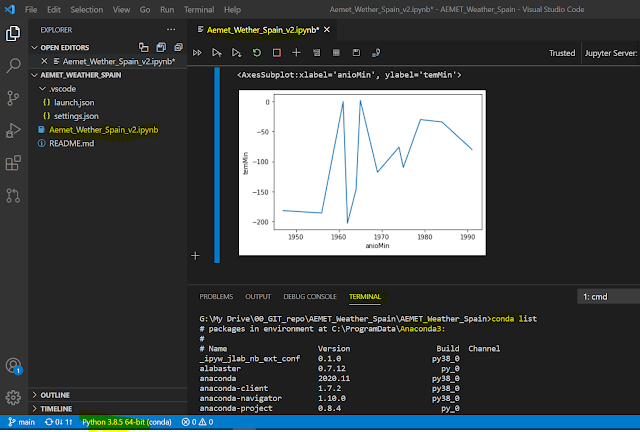Close the Aemet_Wether_Spain_v2.ipynb tab
This screenshot has height=432, width=640.
(327, 30)
